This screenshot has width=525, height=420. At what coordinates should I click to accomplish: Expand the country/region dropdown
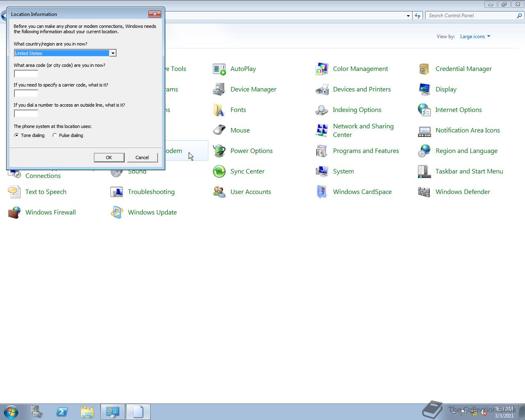[112, 53]
